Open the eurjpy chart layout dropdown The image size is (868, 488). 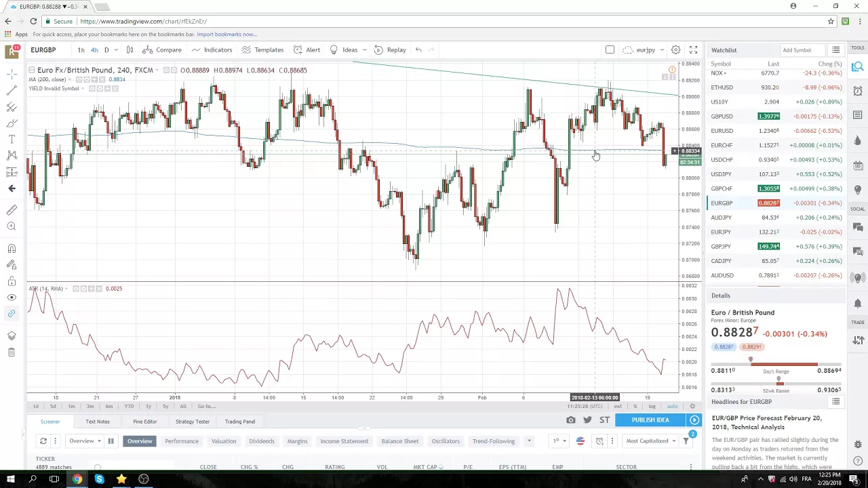(x=643, y=49)
